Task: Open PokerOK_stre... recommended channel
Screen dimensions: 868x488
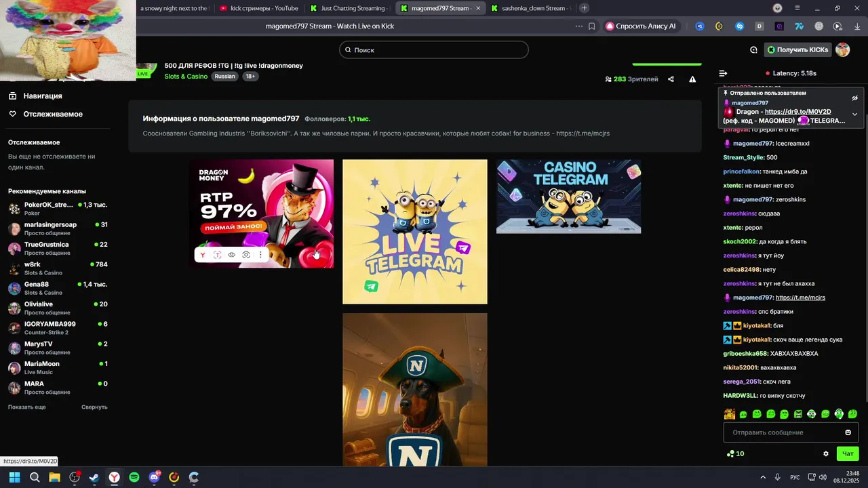Action: point(58,208)
